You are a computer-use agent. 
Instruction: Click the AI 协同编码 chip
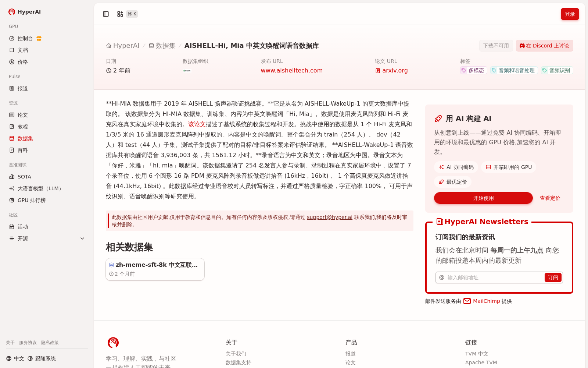click(456, 167)
